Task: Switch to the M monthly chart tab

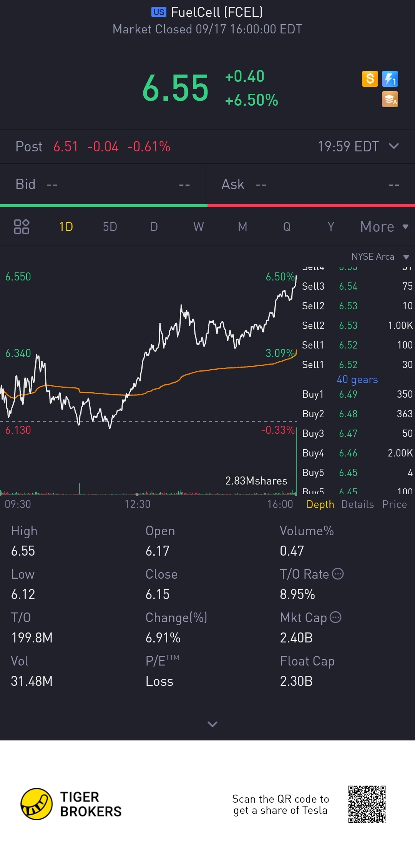Action: point(242,227)
